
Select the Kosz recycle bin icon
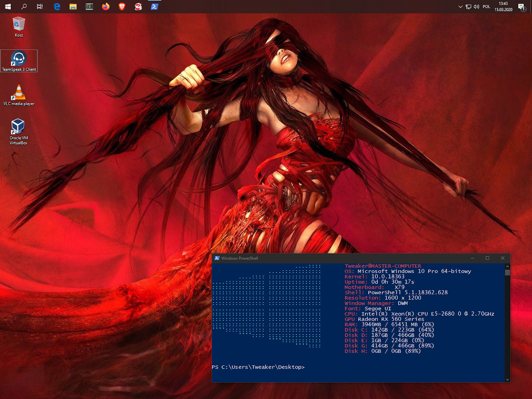pyautogui.click(x=19, y=27)
